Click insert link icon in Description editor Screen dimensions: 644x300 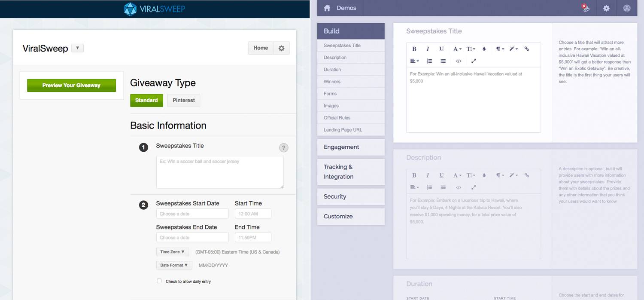[527, 175]
